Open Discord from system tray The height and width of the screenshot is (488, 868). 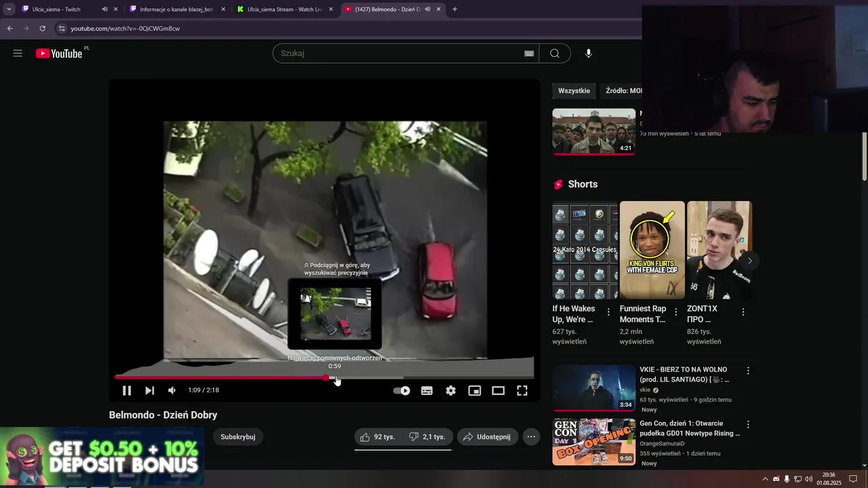pos(776,479)
